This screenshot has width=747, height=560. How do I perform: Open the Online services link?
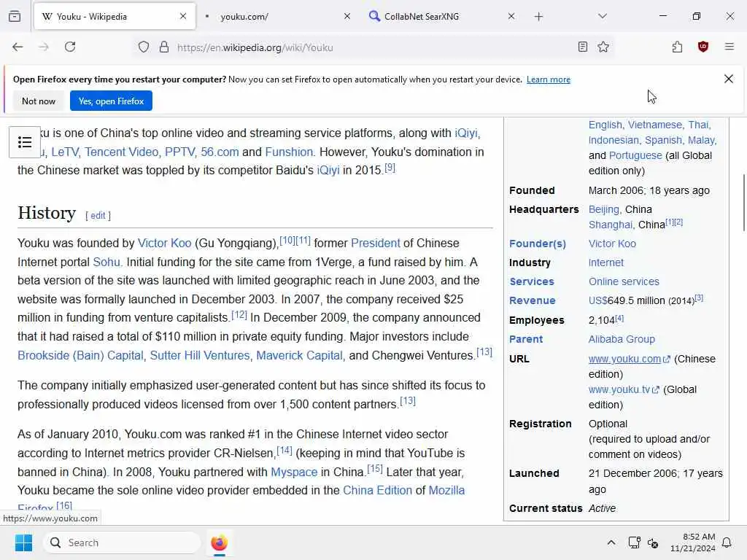coord(624,282)
